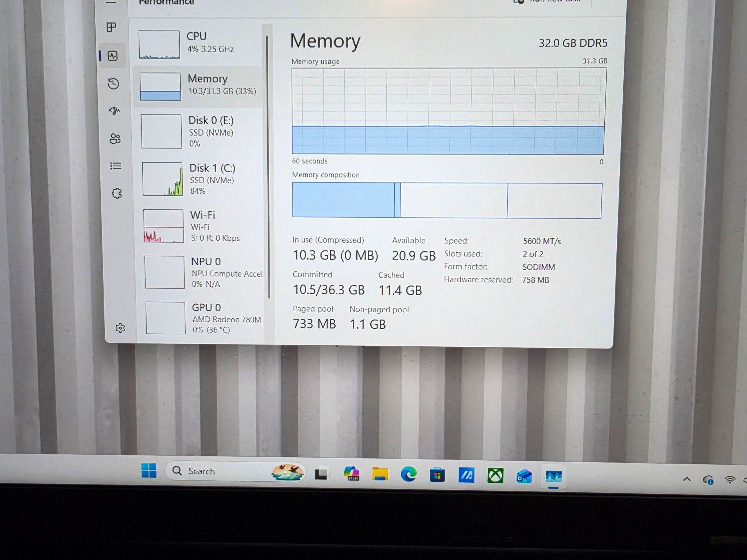This screenshot has height=560, width=747.
Task: Click the resource list vertical scrollbar
Action: [x=268, y=166]
